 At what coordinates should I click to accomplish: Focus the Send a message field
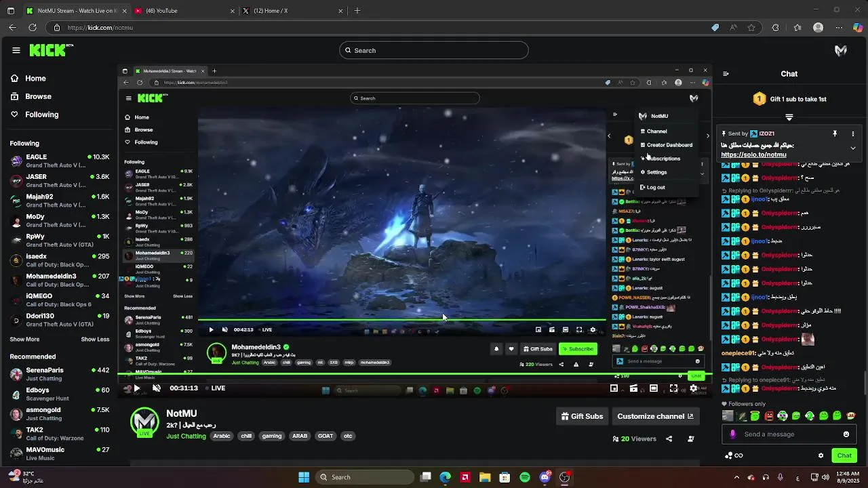(x=790, y=434)
